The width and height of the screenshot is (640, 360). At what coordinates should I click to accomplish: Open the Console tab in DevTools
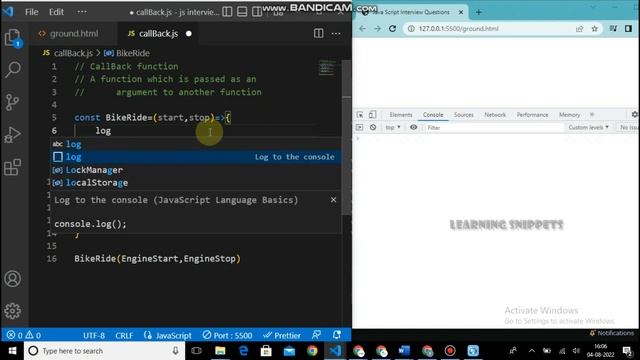(x=433, y=115)
